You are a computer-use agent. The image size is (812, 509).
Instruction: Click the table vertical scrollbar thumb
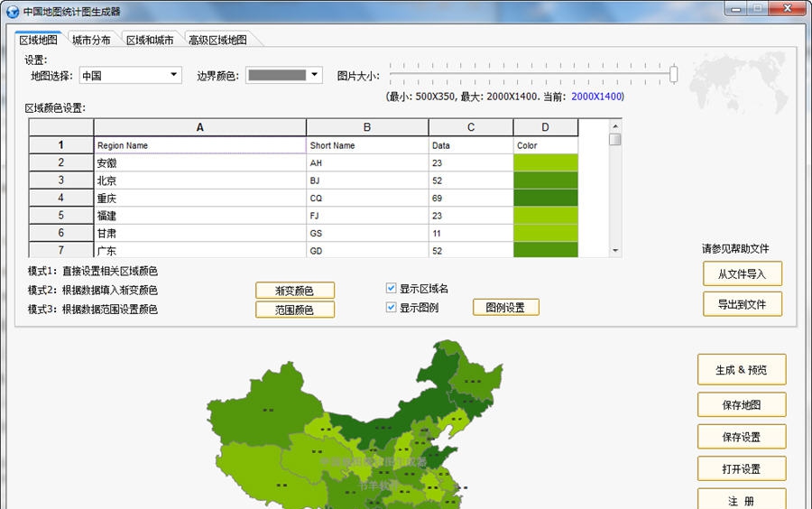click(615, 139)
